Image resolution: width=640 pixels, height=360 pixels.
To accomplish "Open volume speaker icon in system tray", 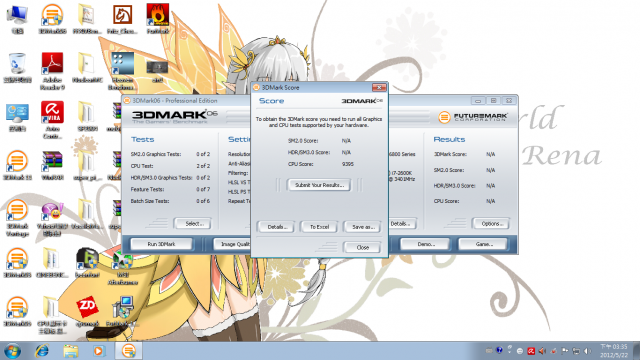I will coord(587,351).
